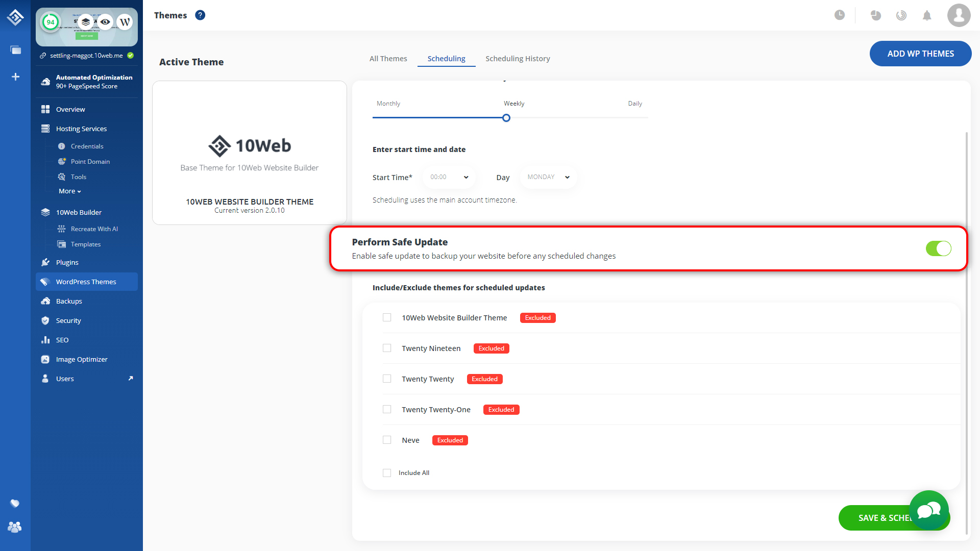
Task: Click the heart icon in left rail
Action: (x=15, y=504)
